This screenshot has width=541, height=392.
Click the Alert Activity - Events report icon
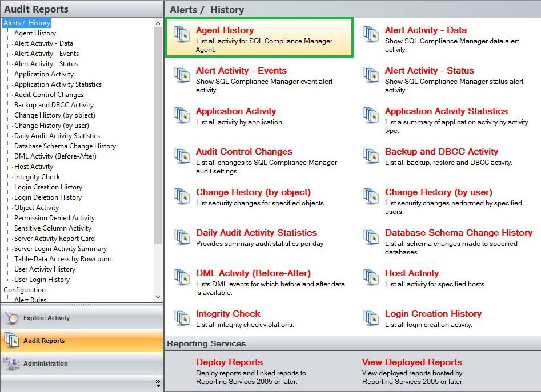pos(182,75)
